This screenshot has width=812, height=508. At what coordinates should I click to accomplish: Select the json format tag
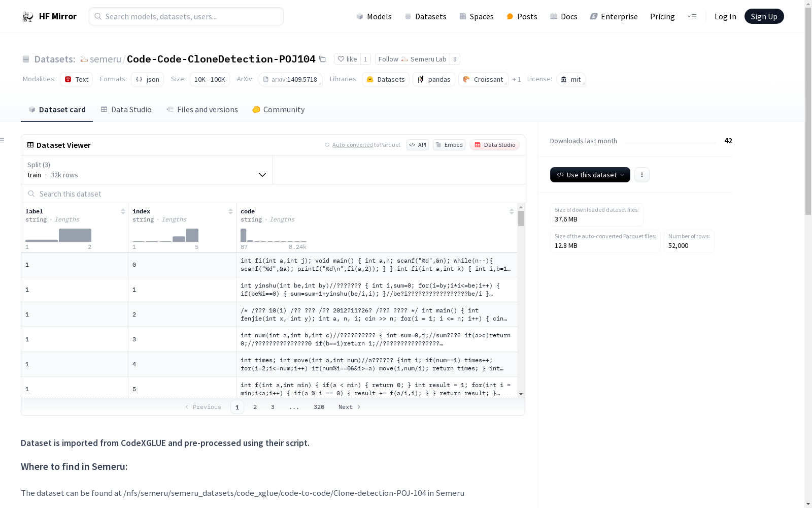tap(147, 79)
